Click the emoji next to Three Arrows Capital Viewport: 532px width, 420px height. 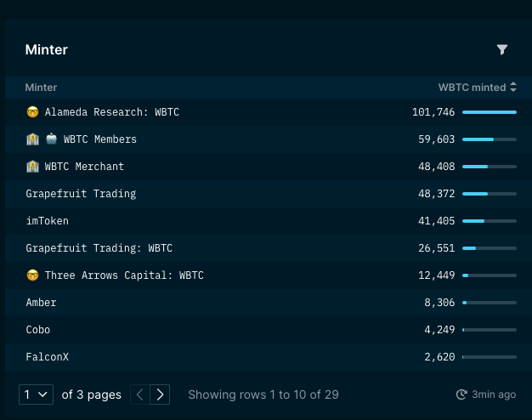pyautogui.click(x=32, y=275)
